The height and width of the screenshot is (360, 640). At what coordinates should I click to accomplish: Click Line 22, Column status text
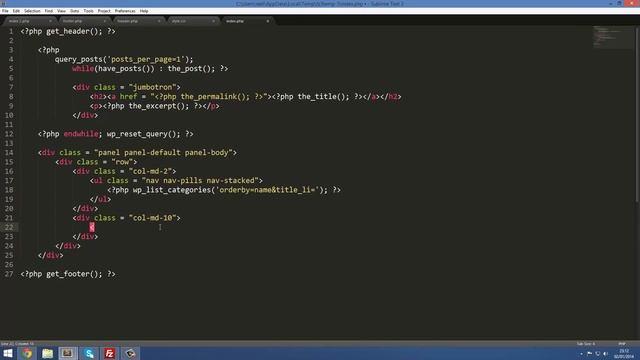point(18,344)
